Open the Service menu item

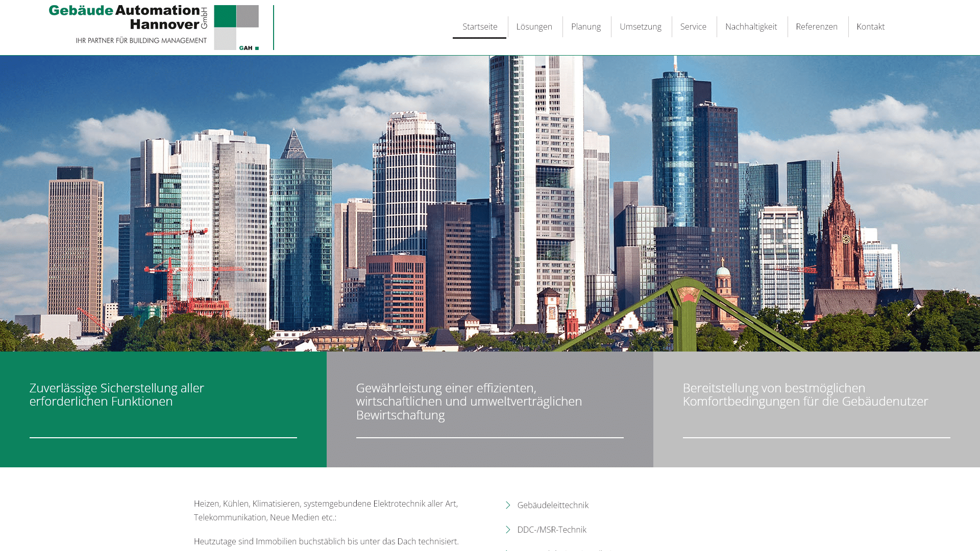(x=693, y=27)
